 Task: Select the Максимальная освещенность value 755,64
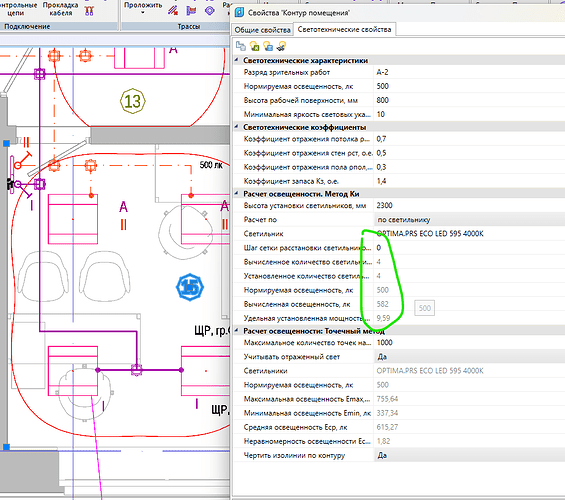click(x=387, y=399)
